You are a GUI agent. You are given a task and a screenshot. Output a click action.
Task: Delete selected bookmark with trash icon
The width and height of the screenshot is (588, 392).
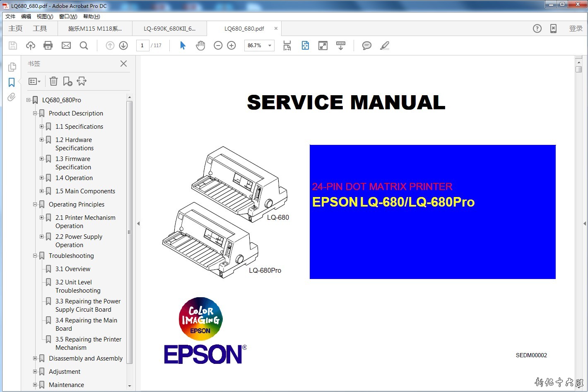(x=53, y=82)
